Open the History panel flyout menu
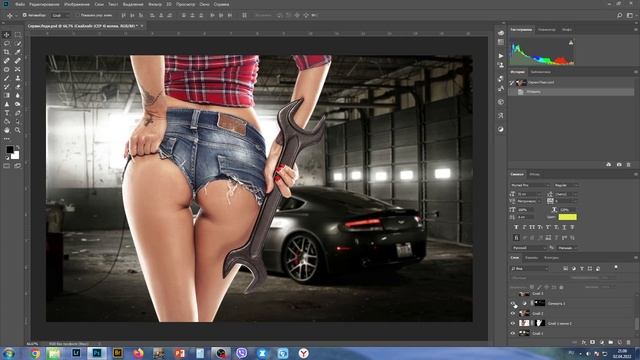 pos(636,72)
